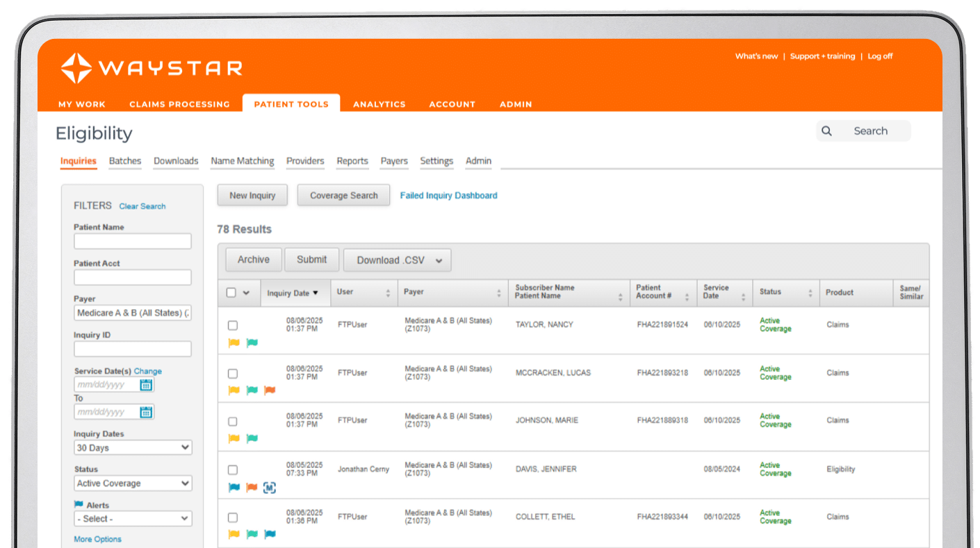Check the select-all checkbox in the table header
The image size is (980, 548).
click(233, 292)
